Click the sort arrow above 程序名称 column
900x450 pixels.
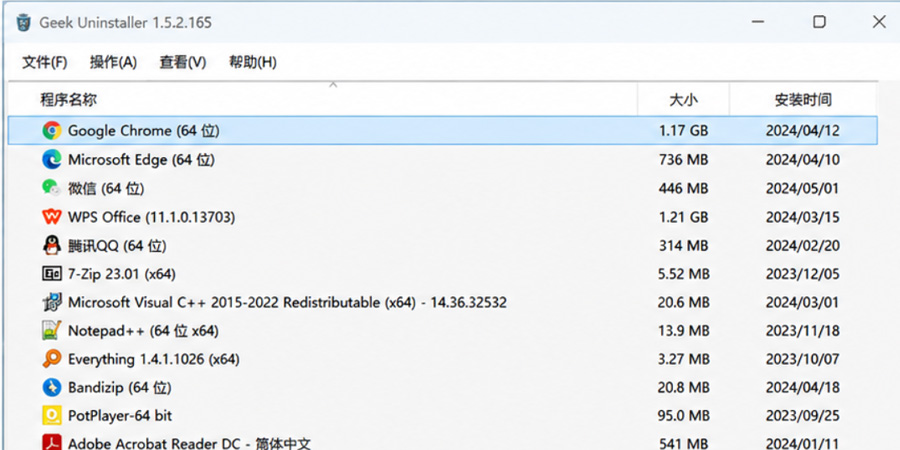333,85
